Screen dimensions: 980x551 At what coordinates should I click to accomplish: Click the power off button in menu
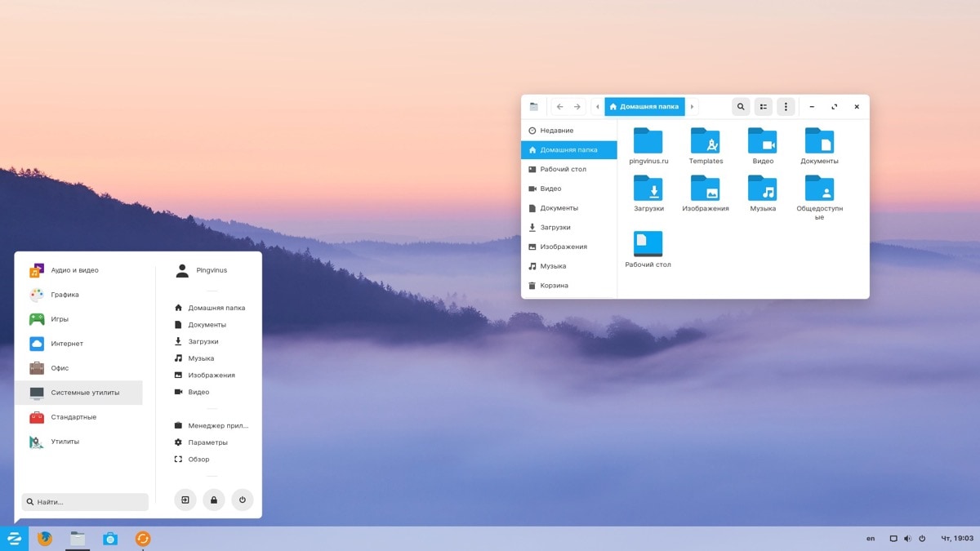click(x=243, y=500)
